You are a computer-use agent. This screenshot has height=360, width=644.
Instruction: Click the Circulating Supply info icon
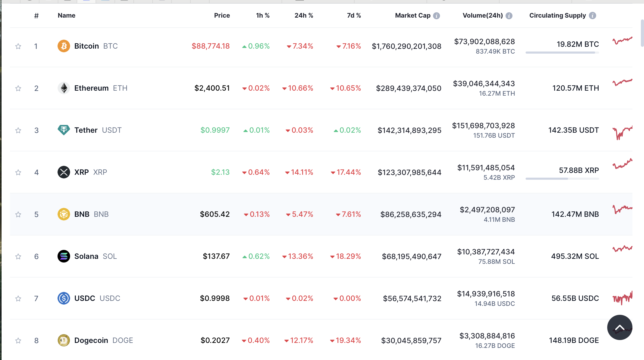tap(592, 16)
